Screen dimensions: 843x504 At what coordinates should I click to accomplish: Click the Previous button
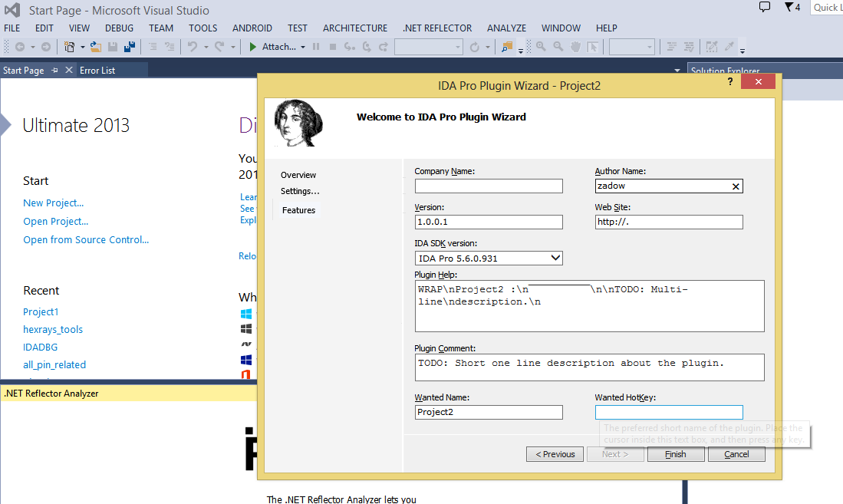click(x=555, y=454)
